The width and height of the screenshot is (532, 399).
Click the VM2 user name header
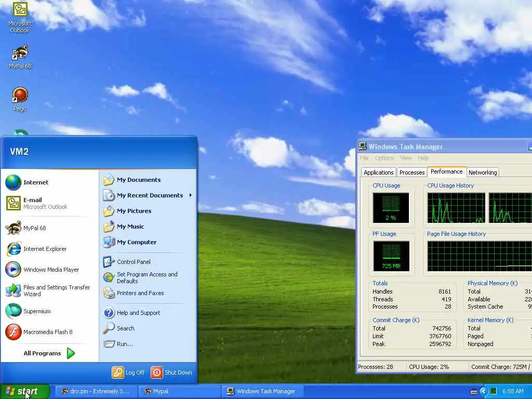pos(19,152)
